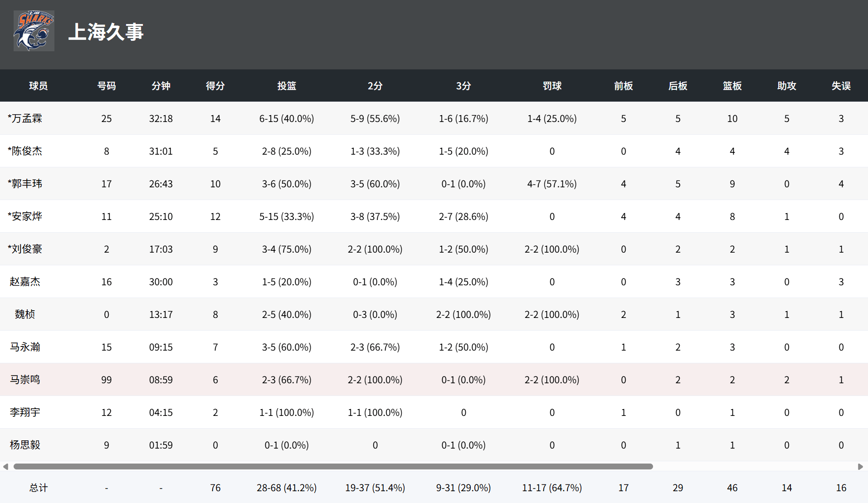The width and height of the screenshot is (868, 503).
Task: Click total two-pointers 19-37 (51.4%)
Action: [x=375, y=488]
